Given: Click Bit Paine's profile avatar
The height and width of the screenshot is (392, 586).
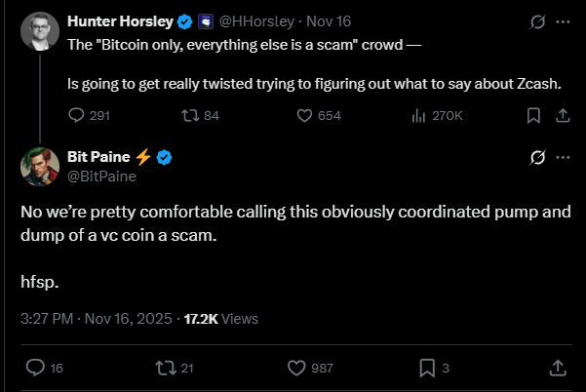Looking at the screenshot, I should 39,167.
